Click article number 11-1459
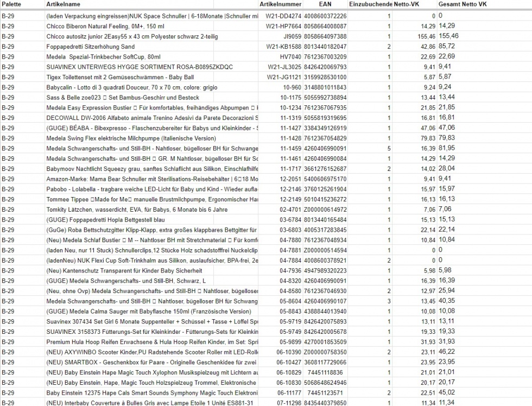This screenshot has height=406, width=532. tap(291, 148)
